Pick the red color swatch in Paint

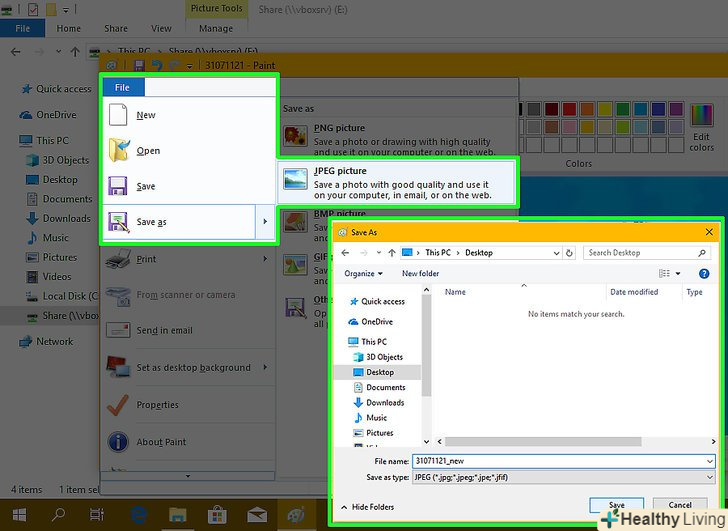click(569, 110)
